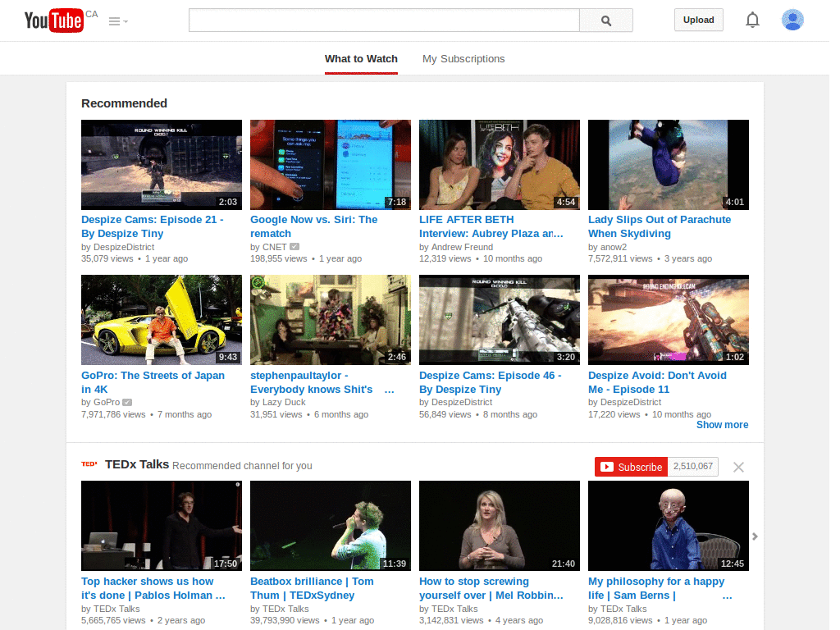Image resolution: width=840 pixels, height=630 pixels.
Task: Open Lady Slips Out of Parachute thumbnail
Action: coord(669,164)
